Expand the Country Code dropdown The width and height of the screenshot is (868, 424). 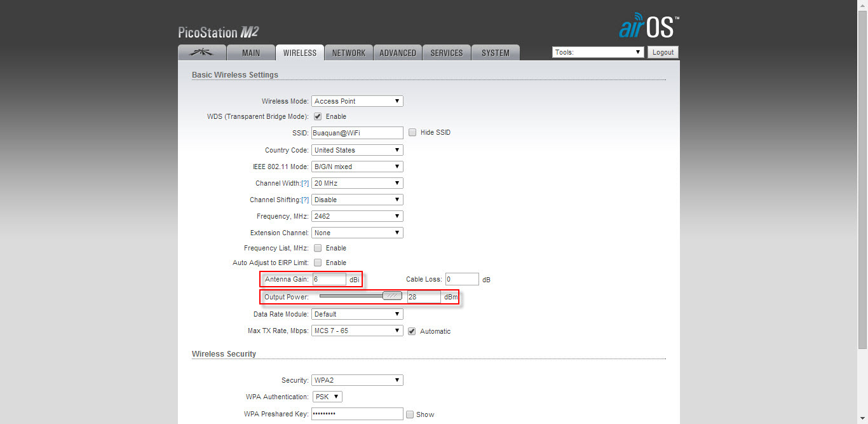coord(357,151)
